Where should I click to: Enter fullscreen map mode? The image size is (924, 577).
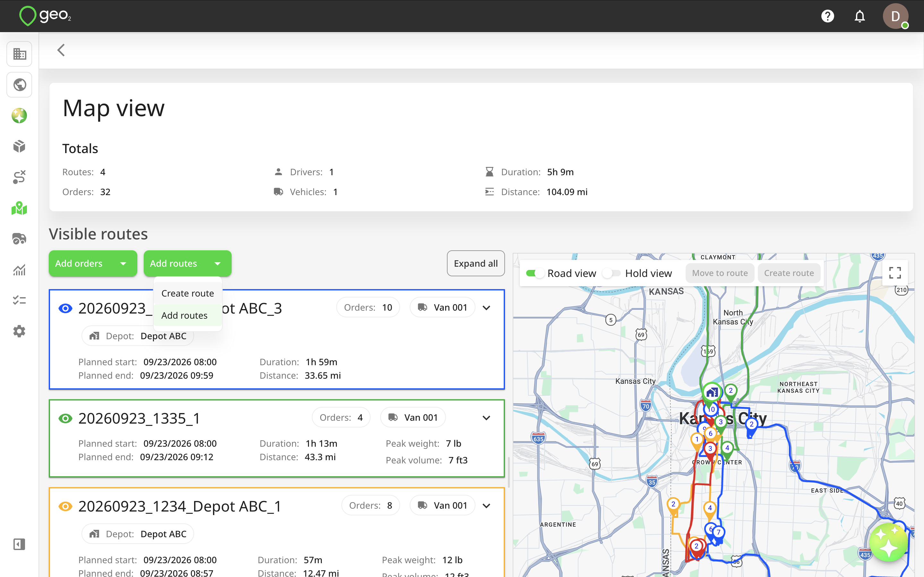click(x=895, y=273)
